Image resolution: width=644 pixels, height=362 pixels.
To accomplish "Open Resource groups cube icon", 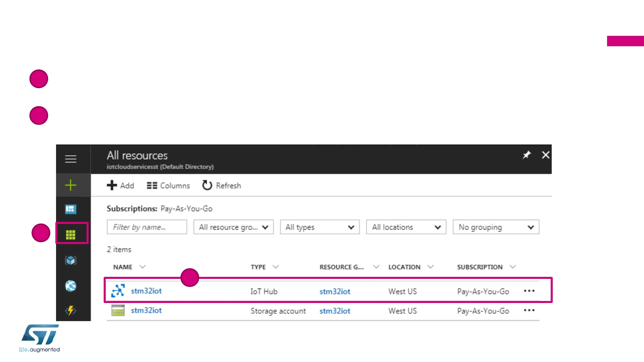I will click(x=70, y=260).
